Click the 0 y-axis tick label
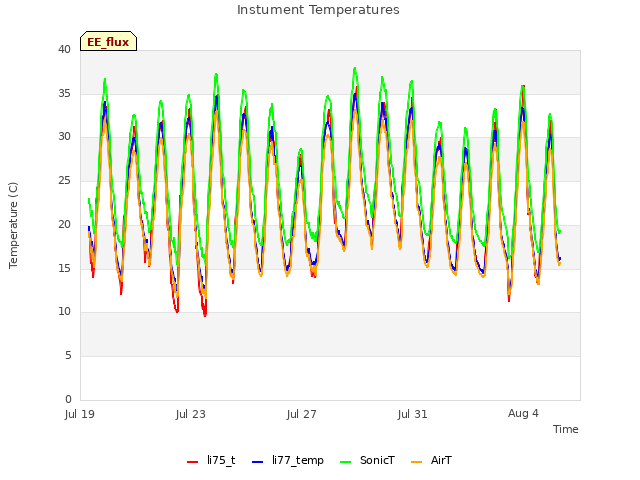Viewport: 640px width, 480px height. point(68,399)
